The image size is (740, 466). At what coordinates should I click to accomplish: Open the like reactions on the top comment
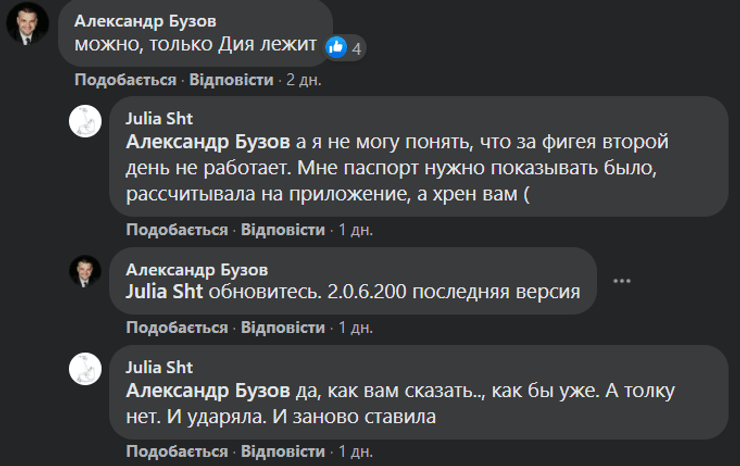tap(343, 46)
